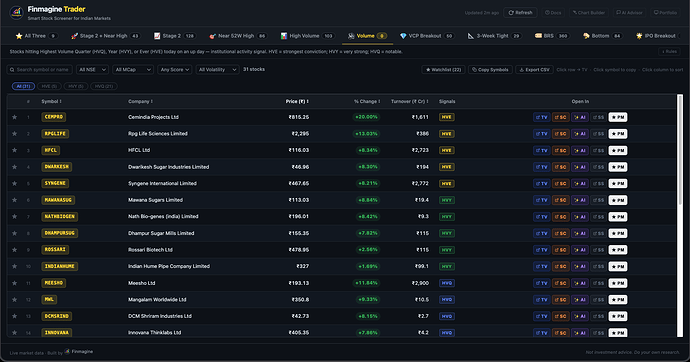Open the All NSE exchange dropdown
The width and height of the screenshot is (690, 362).
[x=92, y=69]
